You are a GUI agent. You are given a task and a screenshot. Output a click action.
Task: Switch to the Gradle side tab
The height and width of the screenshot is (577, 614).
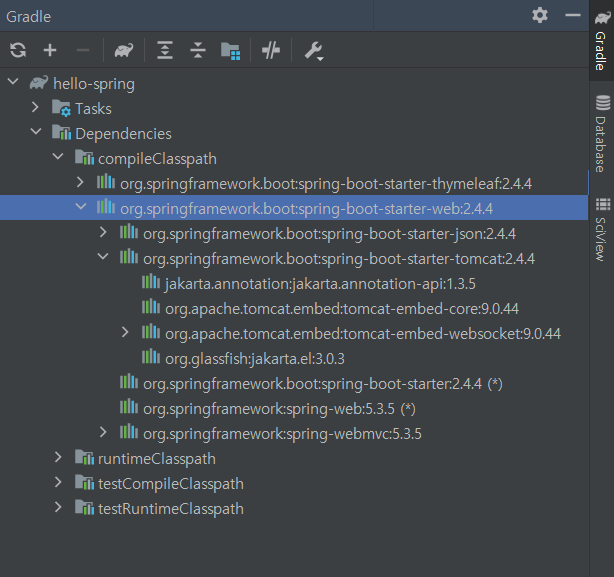click(x=601, y=41)
